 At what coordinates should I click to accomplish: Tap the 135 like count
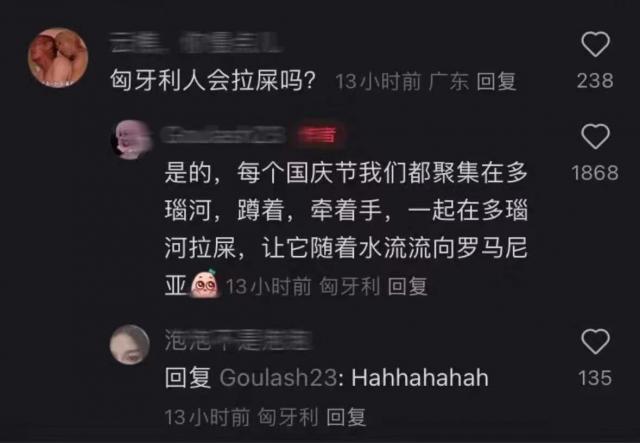coord(595,378)
